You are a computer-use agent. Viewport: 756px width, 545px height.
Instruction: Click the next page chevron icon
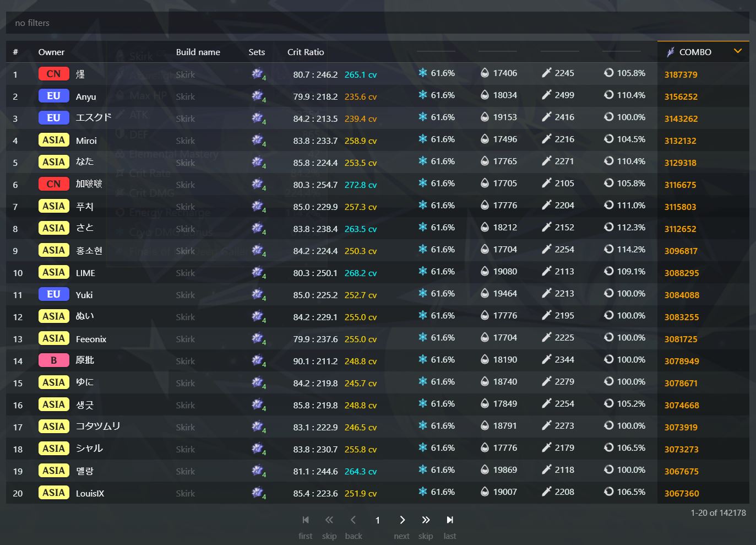point(402,520)
